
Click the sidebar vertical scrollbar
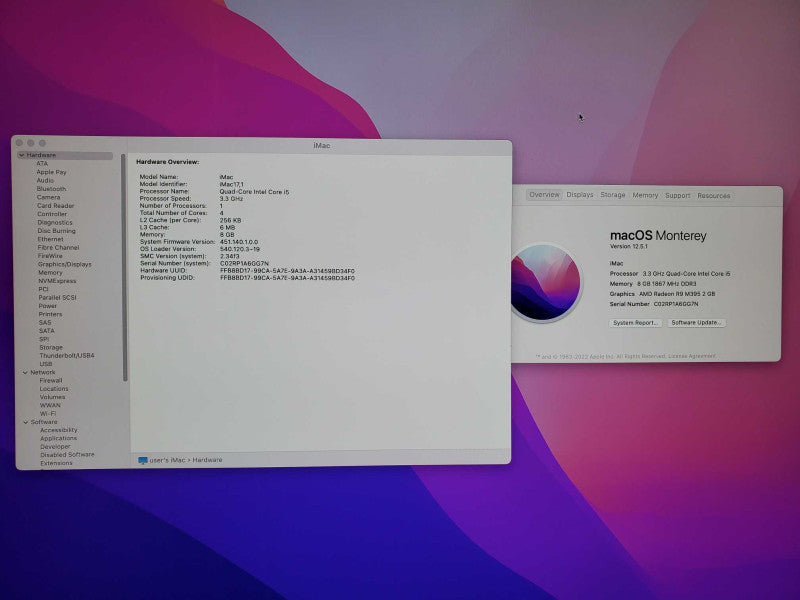[x=124, y=268]
